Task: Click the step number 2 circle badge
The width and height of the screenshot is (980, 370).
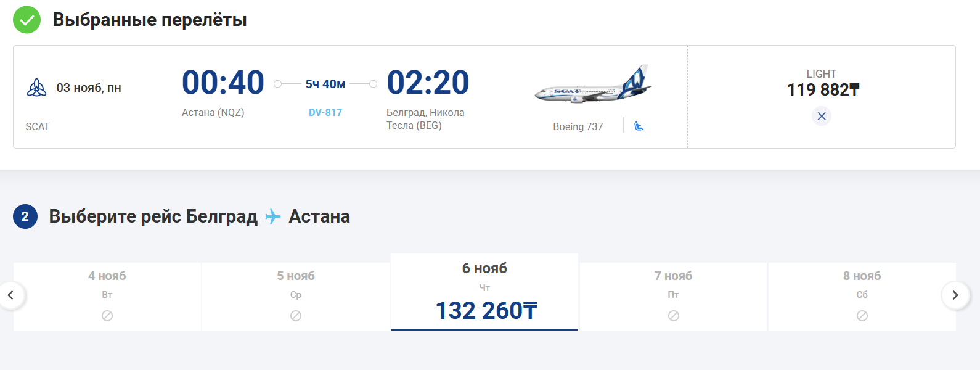Action: click(25, 216)
